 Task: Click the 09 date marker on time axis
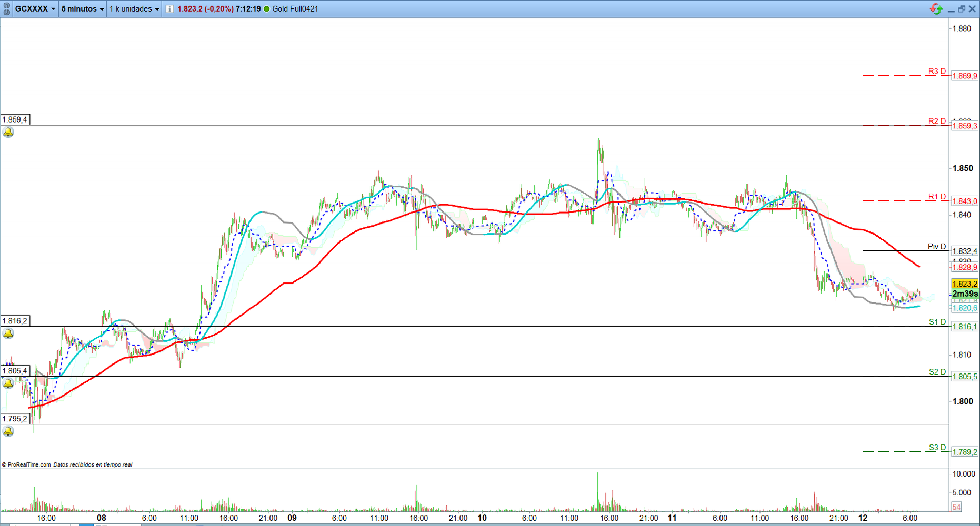pos(292,518)
